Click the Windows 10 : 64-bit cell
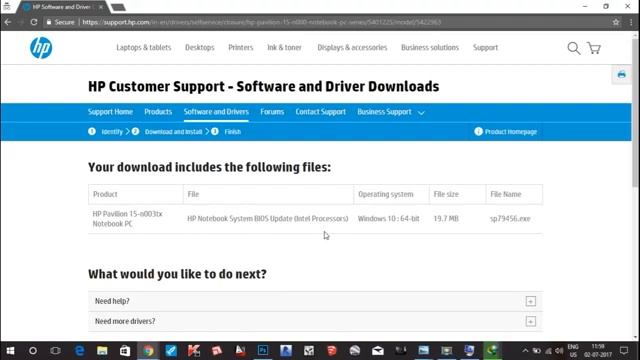This screenshot has height=360, width=640. tap(389, 219)
